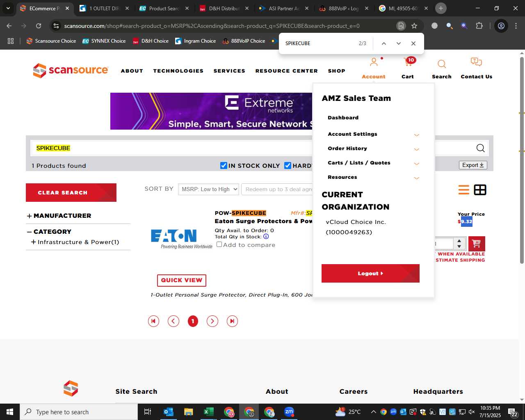Increase quantity with stepper up arrow

pos(459,241)
